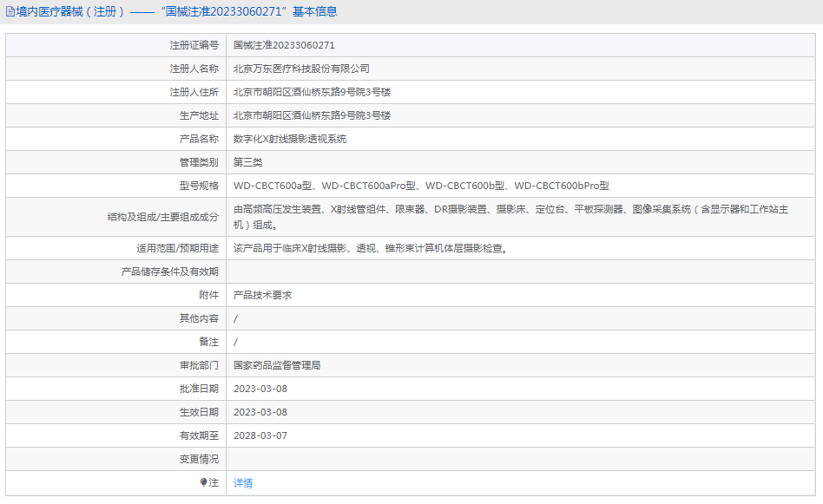Click the 产品名称 label
Viewport: 823px width, 504px height.
(x=199, y=139)
